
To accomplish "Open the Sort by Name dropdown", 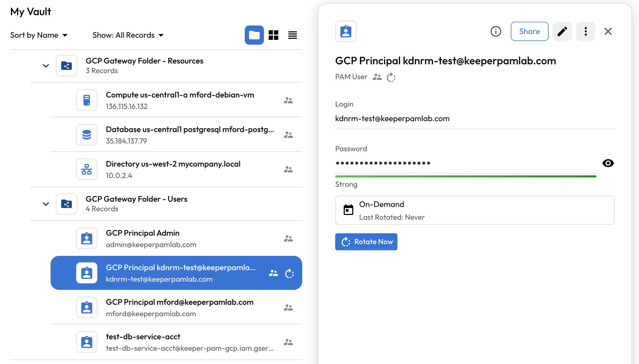I will 39,35.
